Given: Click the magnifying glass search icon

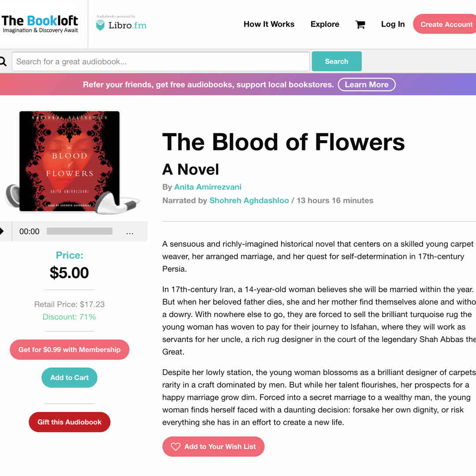Looking at the screenshot, I should tap(3, 62).
